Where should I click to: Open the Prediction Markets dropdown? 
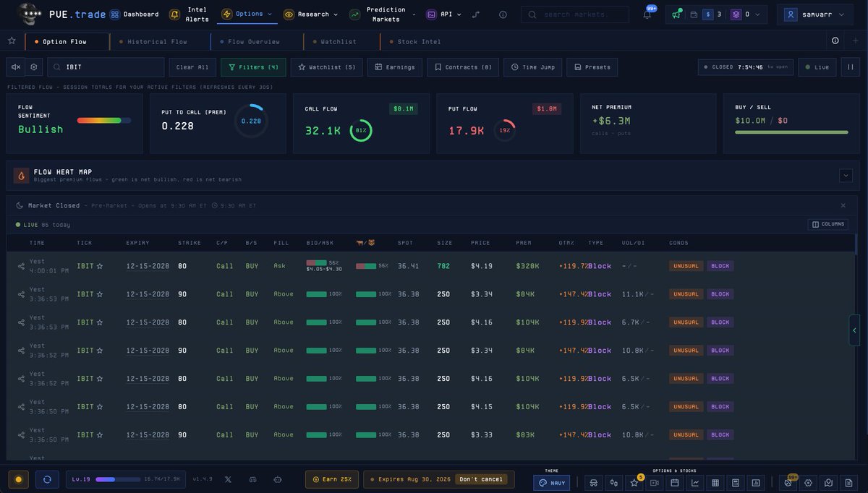[382, 14]
